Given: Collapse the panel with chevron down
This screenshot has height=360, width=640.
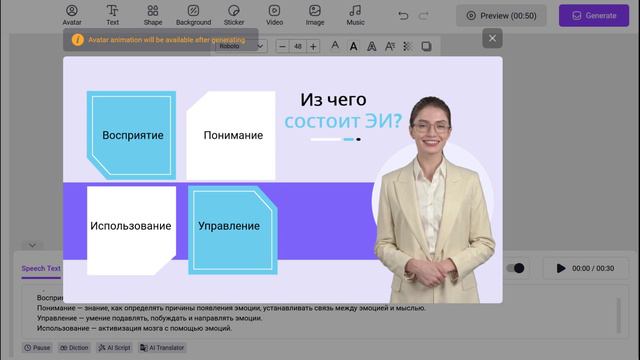Looking at the screenshot, I should 32,245.
